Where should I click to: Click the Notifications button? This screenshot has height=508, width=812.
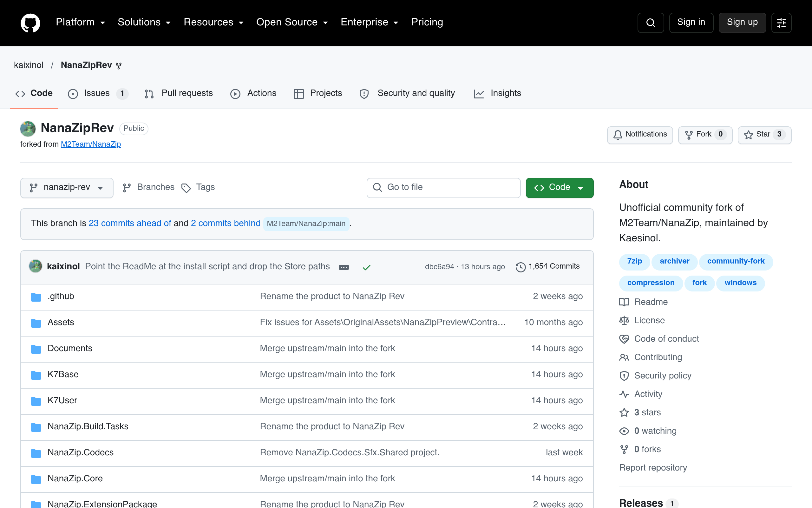click(639, 135)
